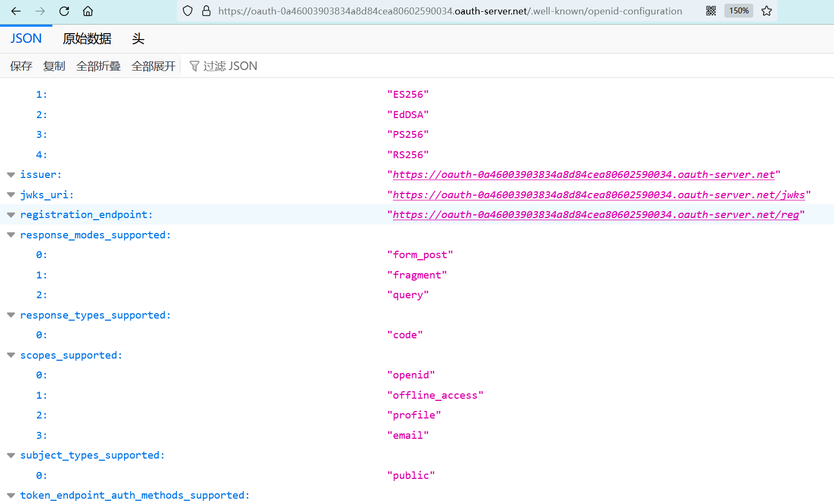The image size is (834, 504).
Task: Bookmark this page with star icon
Action: click(x=767, y=11)
